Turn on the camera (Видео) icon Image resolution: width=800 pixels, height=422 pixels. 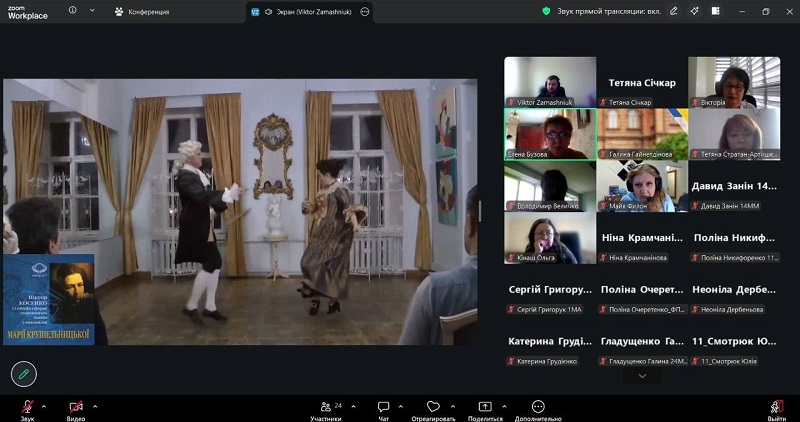click(76, 407)
